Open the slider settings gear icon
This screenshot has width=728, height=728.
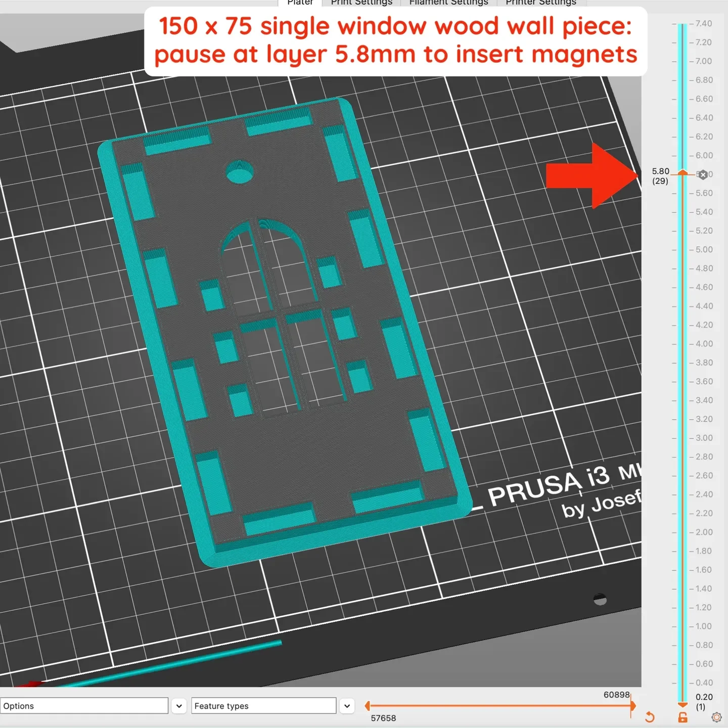click(716, 717)
